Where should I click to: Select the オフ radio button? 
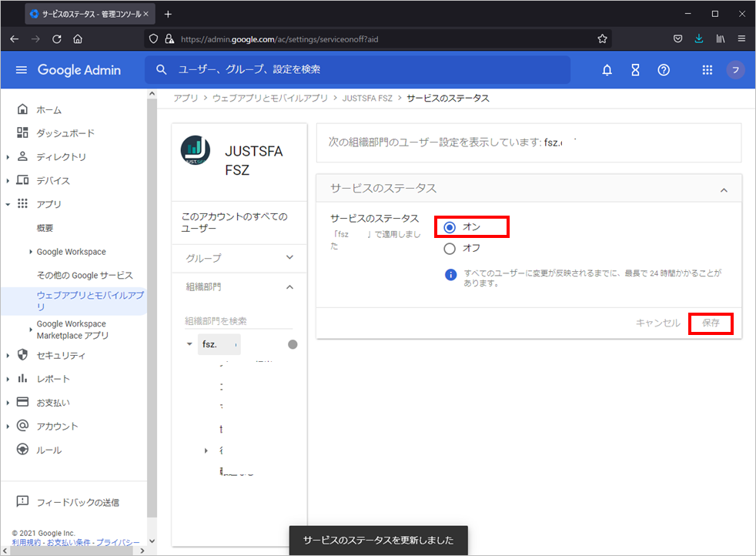(x=450, y=249)
